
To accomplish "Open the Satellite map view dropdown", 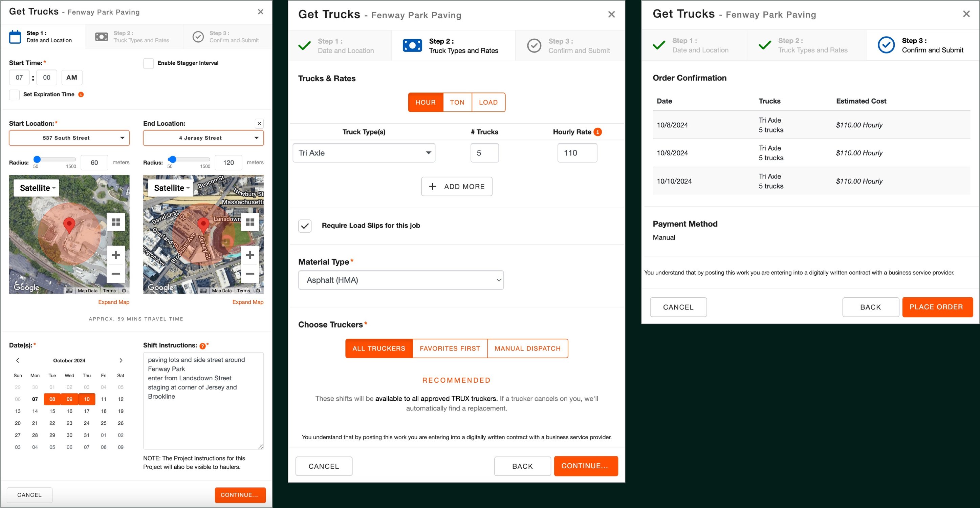I will tap(36, 188).
